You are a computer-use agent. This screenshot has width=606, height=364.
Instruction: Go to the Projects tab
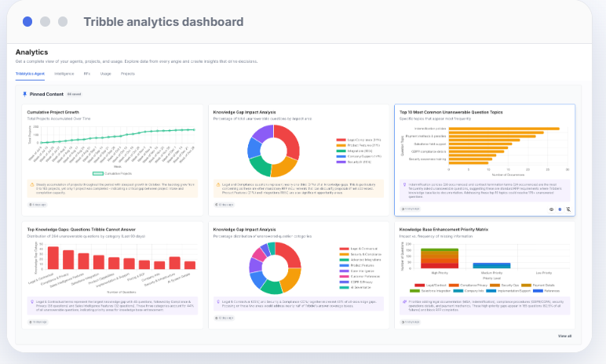[127, 74]
